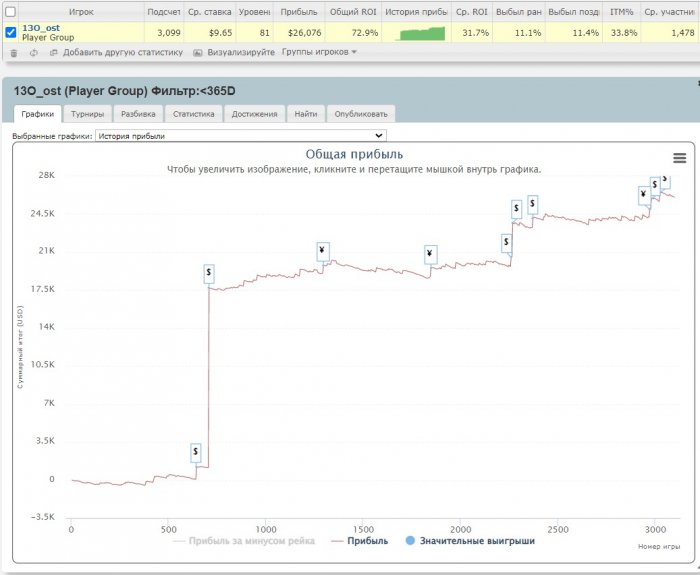Click the trash delete icon in toolbar
This screenshot has height=575, width=700.
tap(14, 53)
